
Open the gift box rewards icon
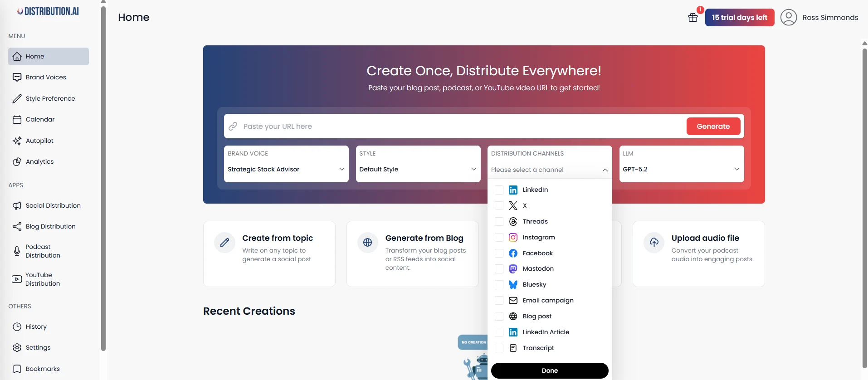click(693, 18)
